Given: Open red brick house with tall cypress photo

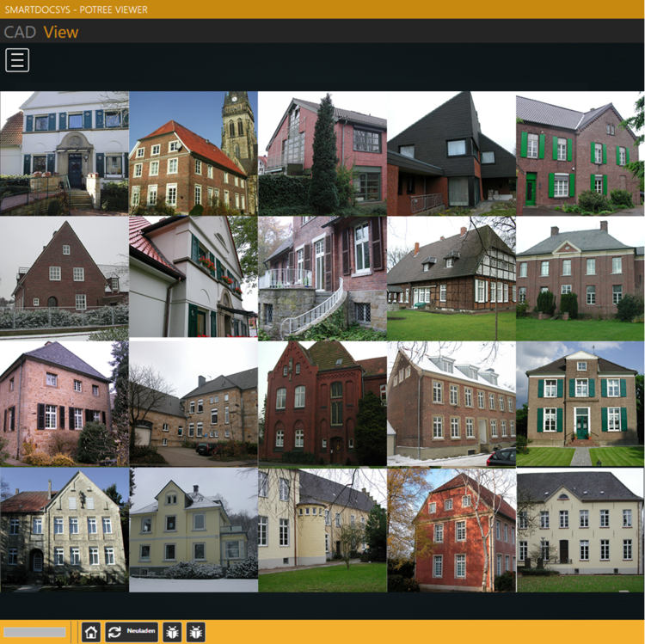Looking at the screenshot, I should tap(322, 153).
